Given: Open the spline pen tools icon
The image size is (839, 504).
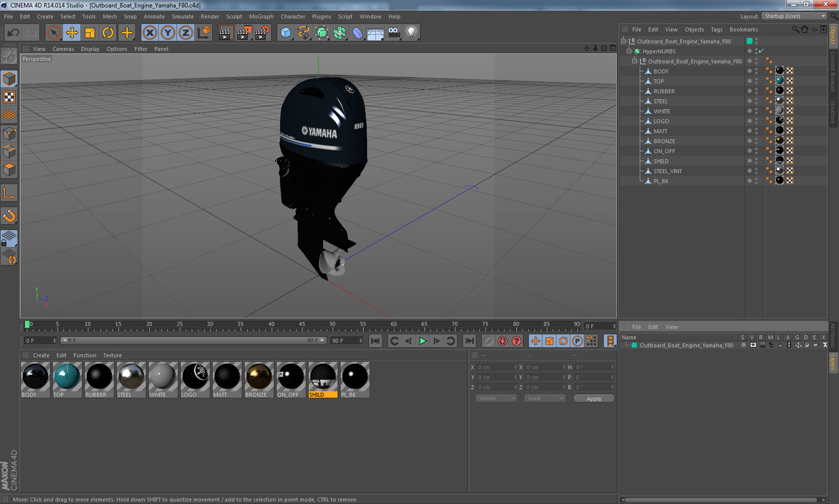Looking at the screenshot, I should (304, 33).
